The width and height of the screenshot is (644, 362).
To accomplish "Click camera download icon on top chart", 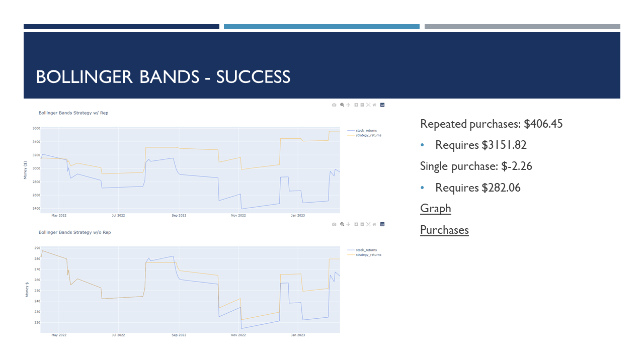I will click(x=334, y=105).
